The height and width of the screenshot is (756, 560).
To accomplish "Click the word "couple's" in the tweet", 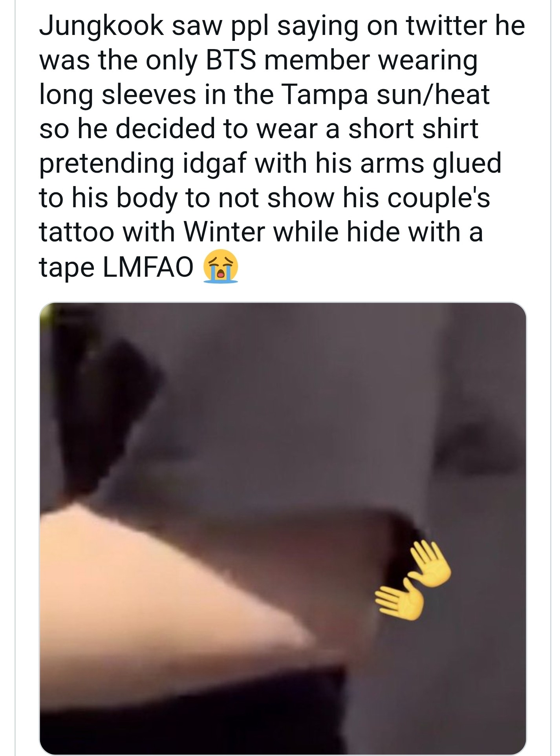I will click(x=439, y=199).
